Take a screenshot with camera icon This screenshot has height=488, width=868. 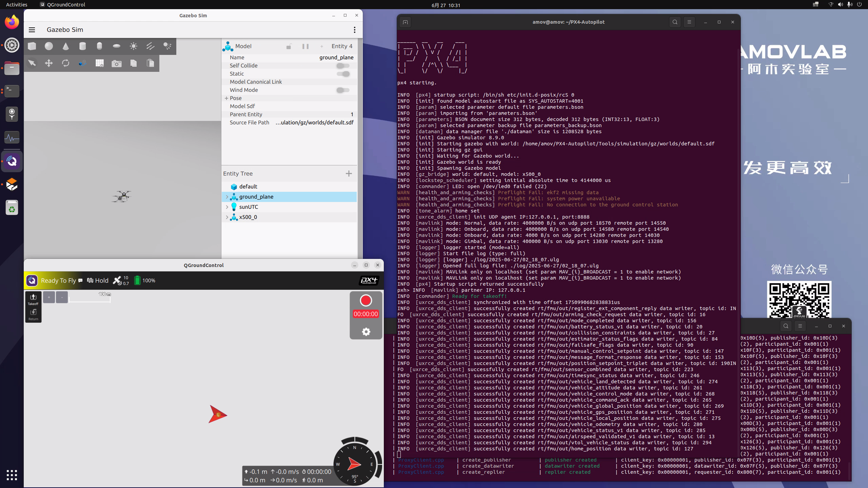(116, 63)
